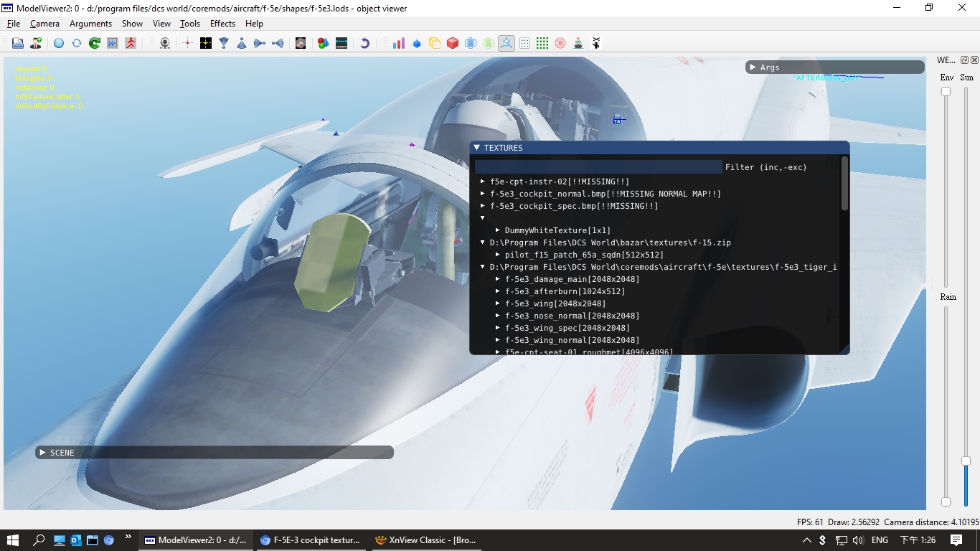Click the blue globe toolbar icon
Screen dimensions: 980x551
click(x=59, y=43)
